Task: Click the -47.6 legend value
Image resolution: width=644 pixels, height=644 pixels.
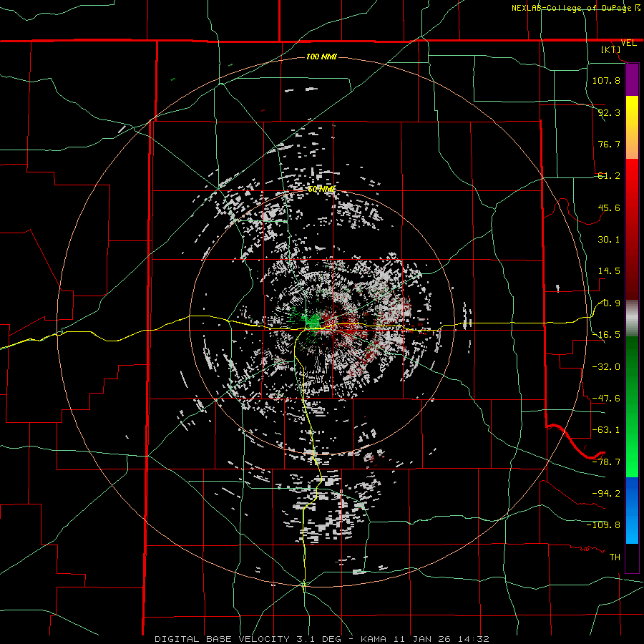Action: 606,399
